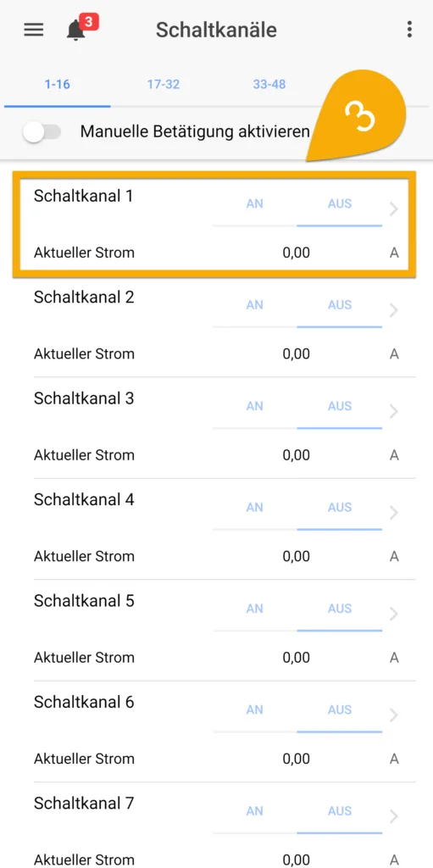Open Schaltkanal 6 chevron arrow

tap(394, 715)
